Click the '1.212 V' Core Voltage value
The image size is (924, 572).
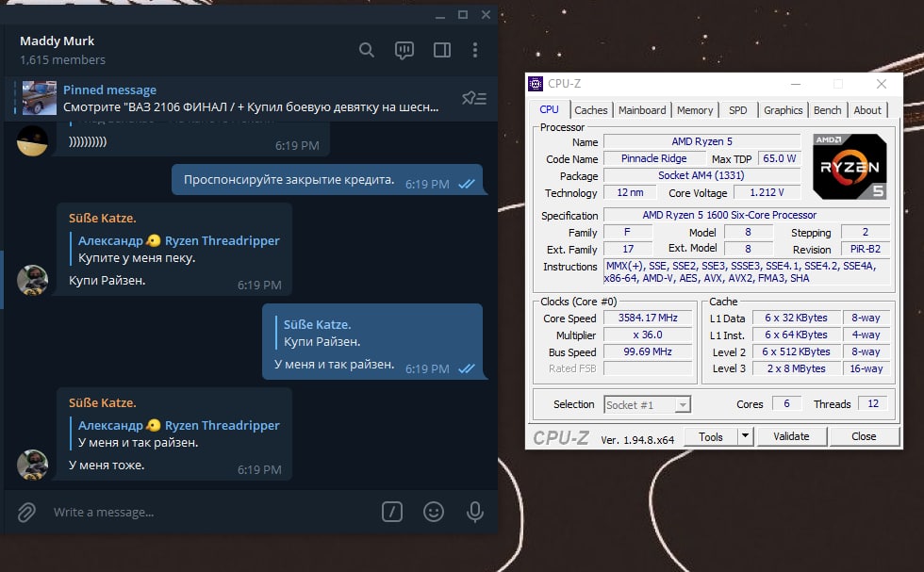click(767, 192)
